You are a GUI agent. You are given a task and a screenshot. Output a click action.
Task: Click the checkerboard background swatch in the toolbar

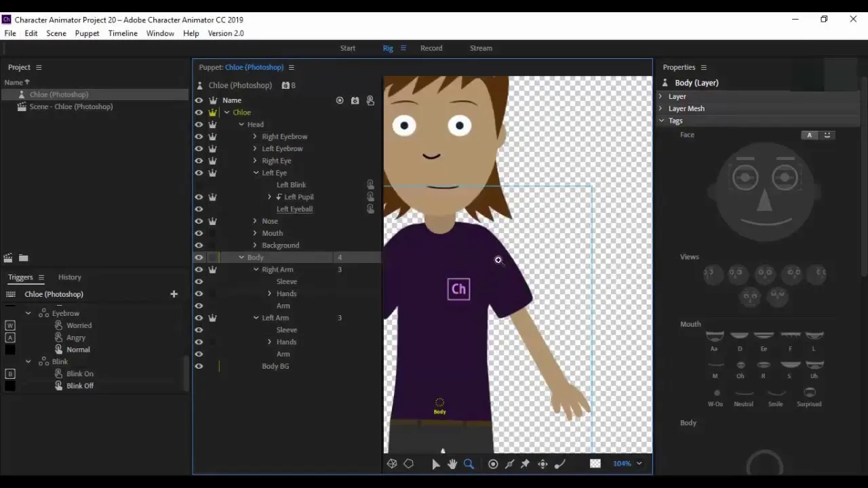pos(595,464)
